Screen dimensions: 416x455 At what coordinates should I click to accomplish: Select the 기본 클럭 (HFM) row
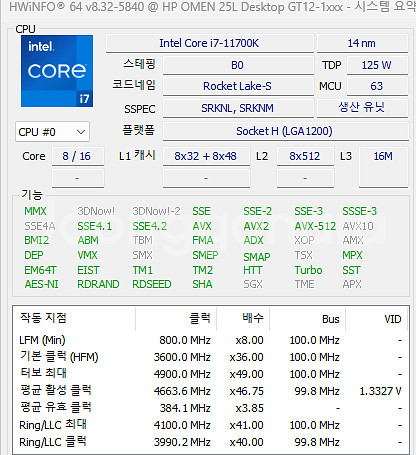[x=210, y=357]
